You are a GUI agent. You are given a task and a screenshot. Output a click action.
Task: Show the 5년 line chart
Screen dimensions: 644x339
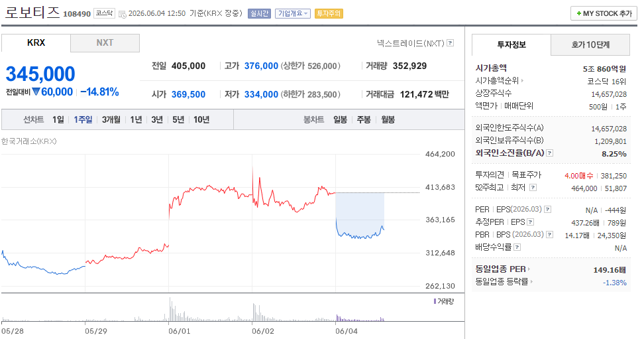click(178, 119)
